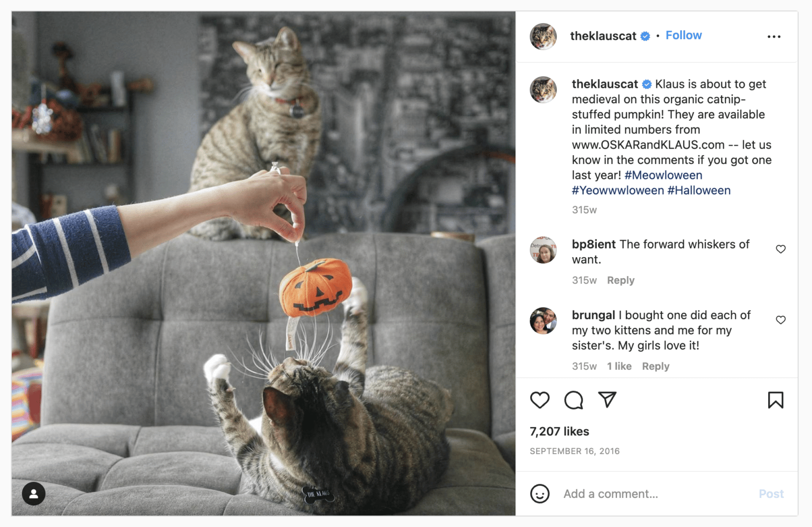Open the #Halloween hashtag
This screenshot has width=812, height=527.
(x=699, y=190)
